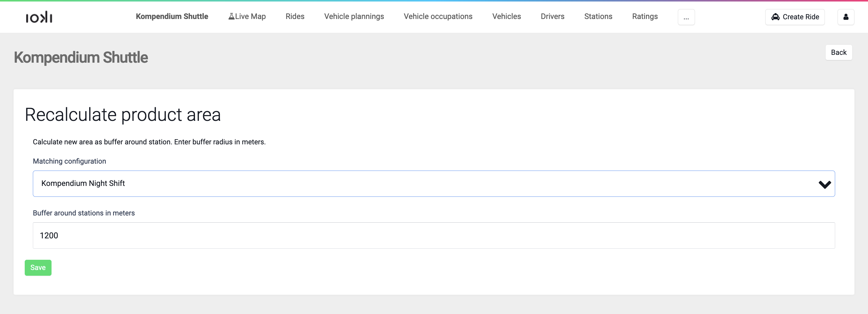Open the Ratings section
The image size is (868, 314).
coord(645,16)
